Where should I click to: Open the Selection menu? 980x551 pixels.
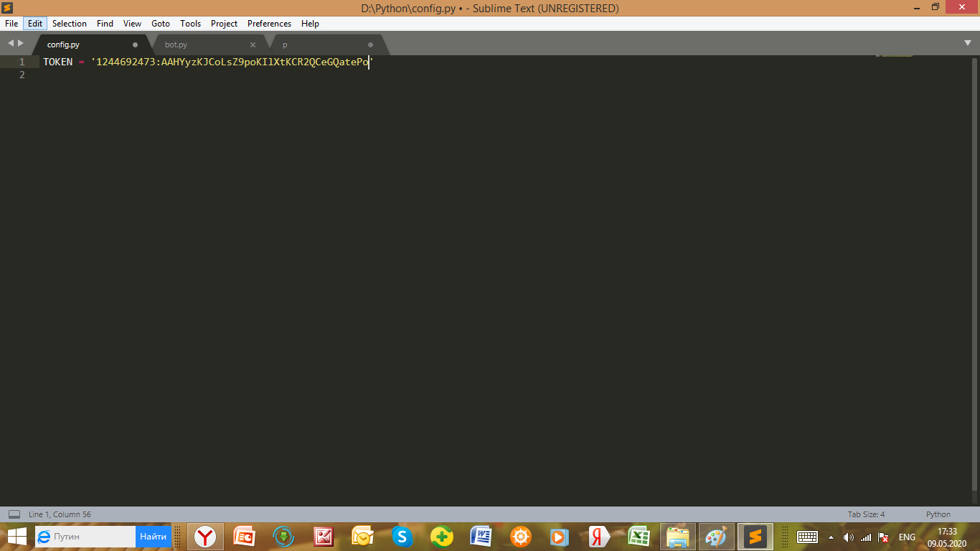click(x=70, y=24)
